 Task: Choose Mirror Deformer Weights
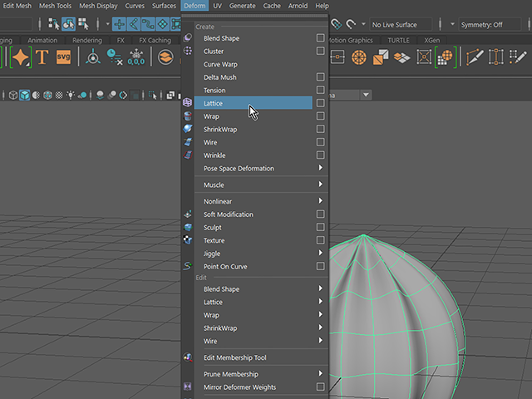pos(253,387)
